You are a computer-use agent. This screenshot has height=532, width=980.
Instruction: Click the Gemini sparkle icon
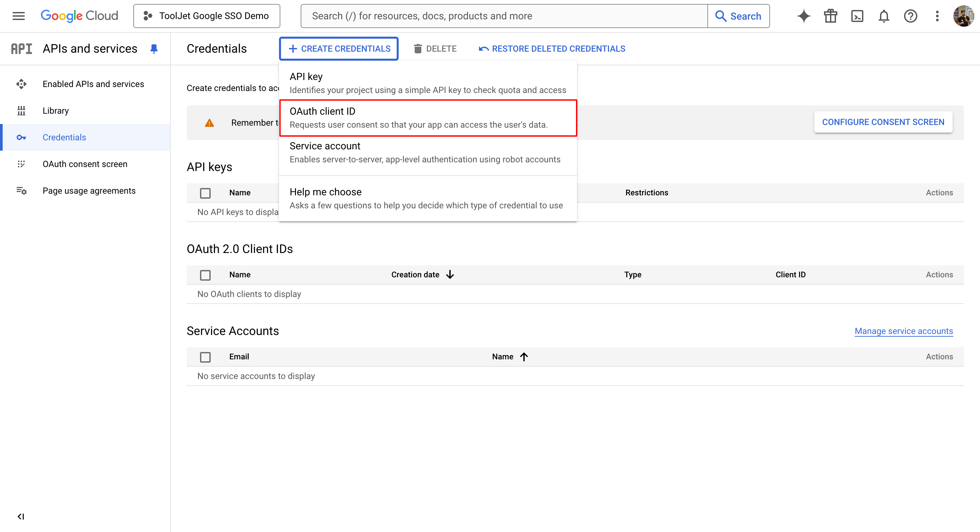coord(803,16)
